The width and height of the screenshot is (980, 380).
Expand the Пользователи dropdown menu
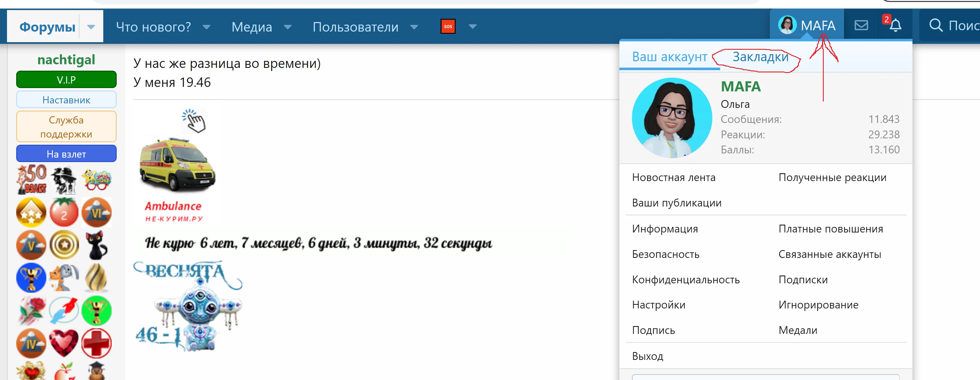coord(414,27)
